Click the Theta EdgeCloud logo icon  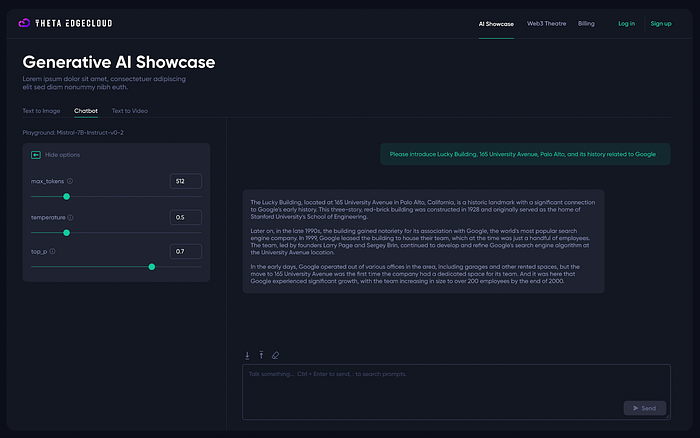pos(24,23)
